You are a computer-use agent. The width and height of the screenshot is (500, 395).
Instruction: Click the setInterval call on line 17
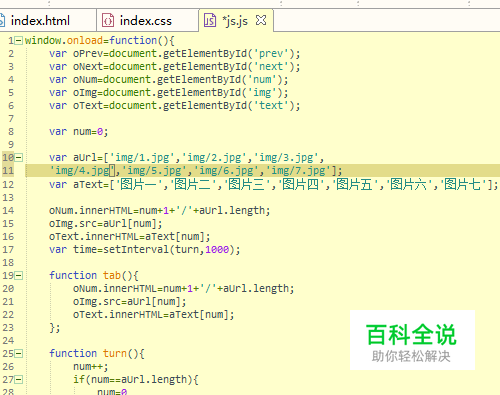pyautogui.click(x=171, y=249)
